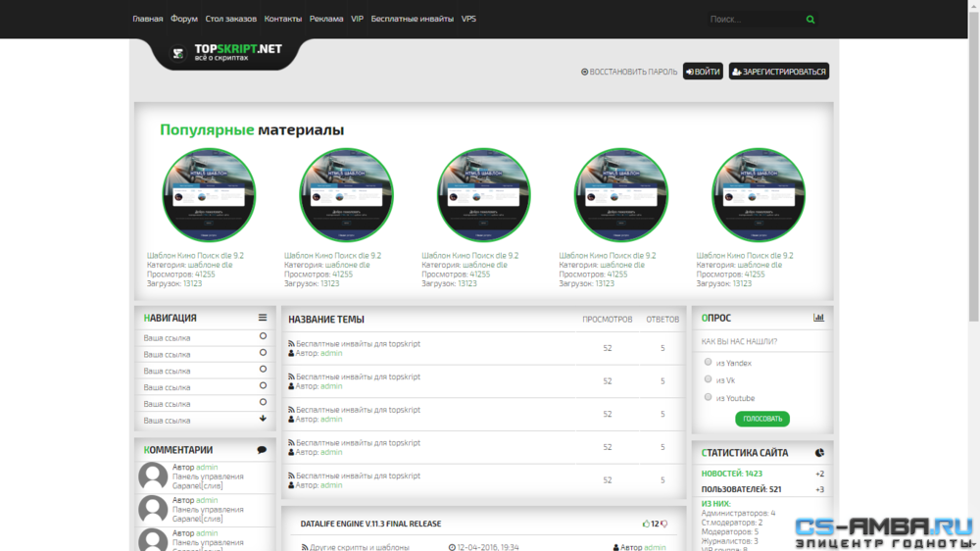Click the TopSkript.net logo
This screenshot has width=980, height=551.
[227, 53]
